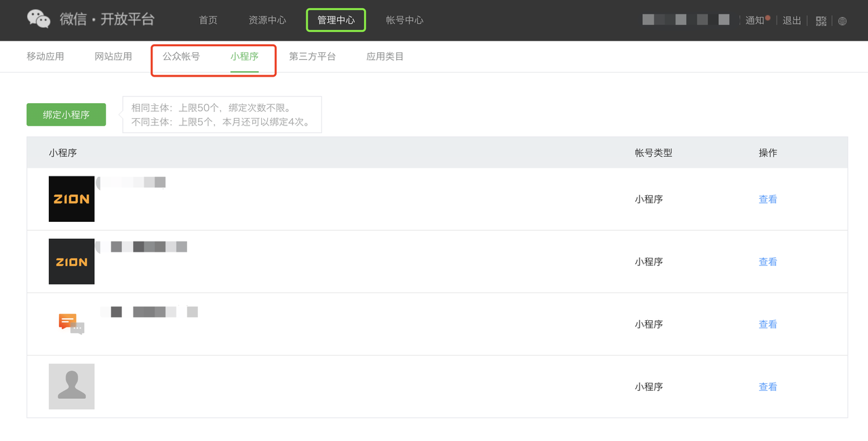The image size is (868, 441).
Task: Open the QR code icon in header
Action: tap(821, 20)
